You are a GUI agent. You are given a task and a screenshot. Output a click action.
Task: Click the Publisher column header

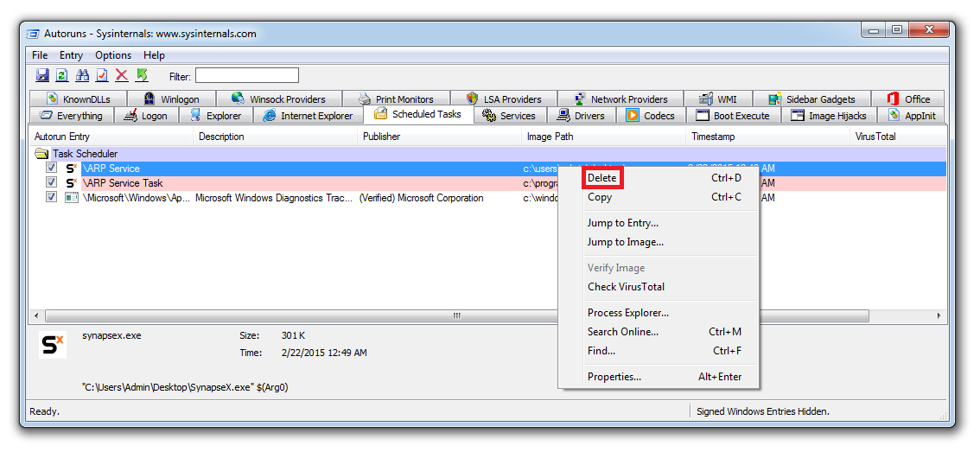click(440, 137)
